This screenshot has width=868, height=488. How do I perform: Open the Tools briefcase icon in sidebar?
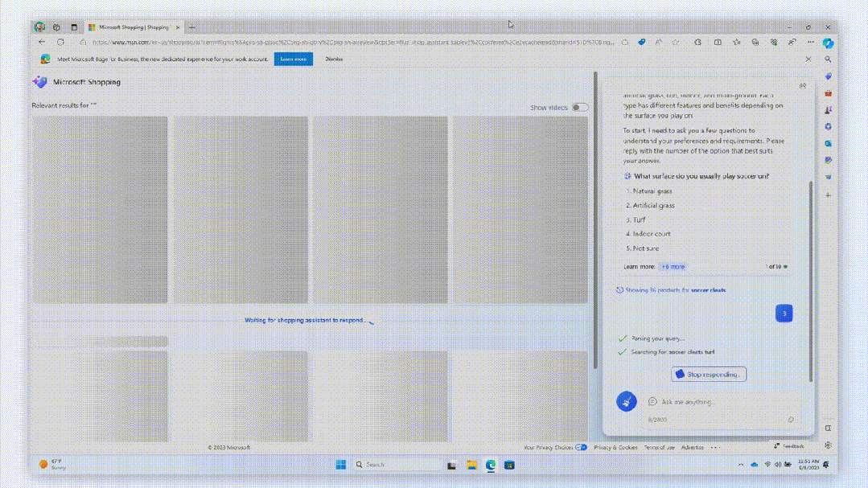pos(828,93)
